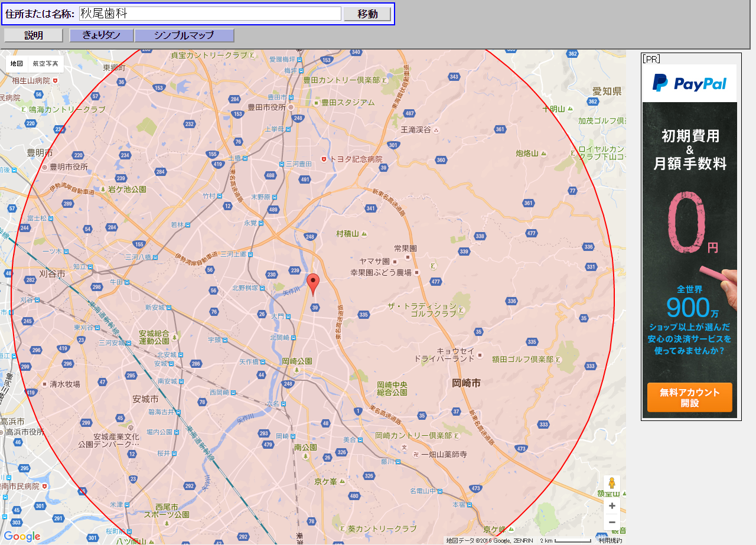Click the 王滝渓谷 marker
Image resolution: width=756 pixels, height=545 pixels.
tap(436, 129)
